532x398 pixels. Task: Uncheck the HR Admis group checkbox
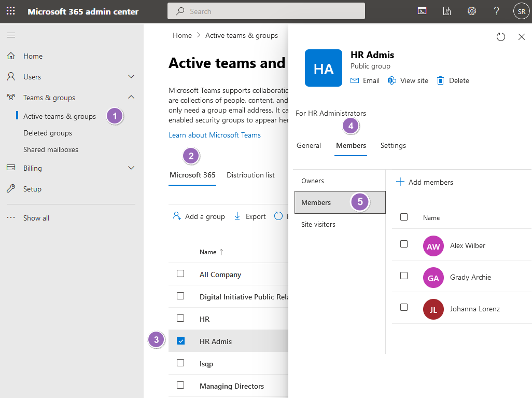[x=180, y=340]
